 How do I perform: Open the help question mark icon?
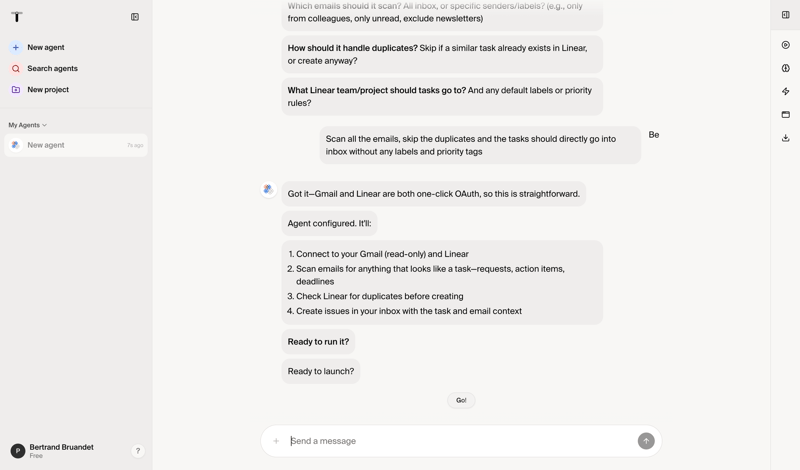(138, 451)
